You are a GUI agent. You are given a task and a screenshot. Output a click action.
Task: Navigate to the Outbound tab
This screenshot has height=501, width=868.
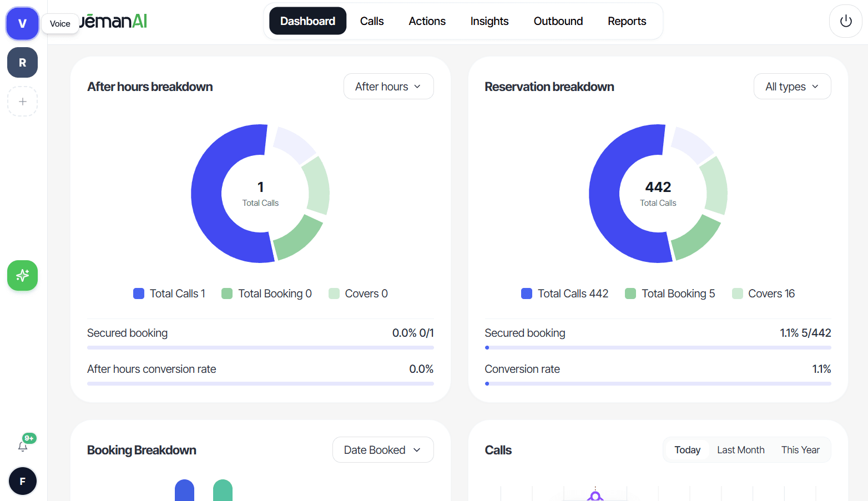[558, 21]
